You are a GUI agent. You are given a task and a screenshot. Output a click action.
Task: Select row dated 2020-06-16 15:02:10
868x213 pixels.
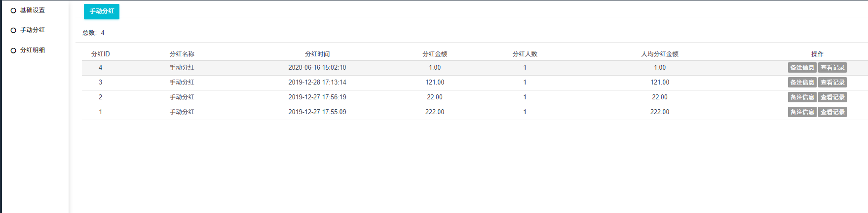pyautogui.click(x=317, y=68)
